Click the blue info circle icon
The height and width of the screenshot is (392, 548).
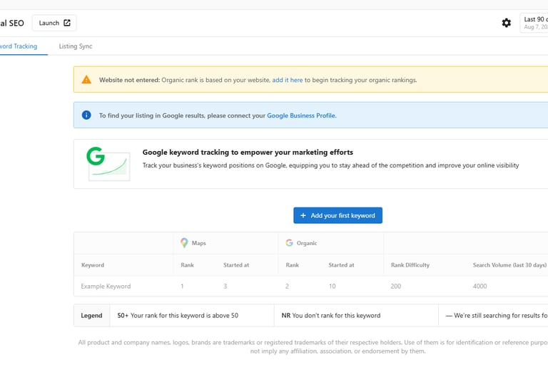86,115
